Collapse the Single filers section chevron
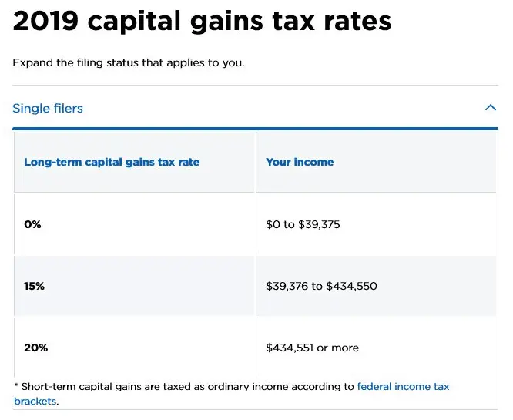 [491, 108]
